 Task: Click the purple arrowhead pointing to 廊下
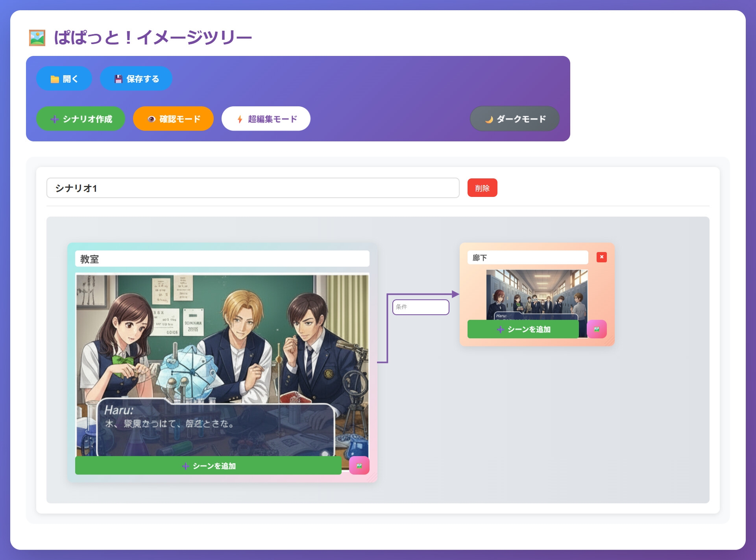click(455, 294)
